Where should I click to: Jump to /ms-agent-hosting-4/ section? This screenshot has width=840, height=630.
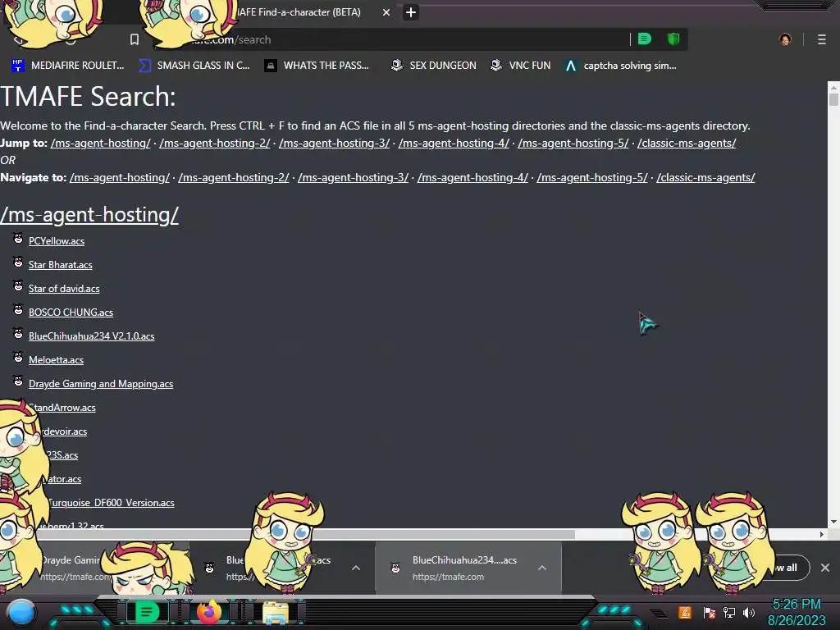pyautogui.click(x=454, y=143)
